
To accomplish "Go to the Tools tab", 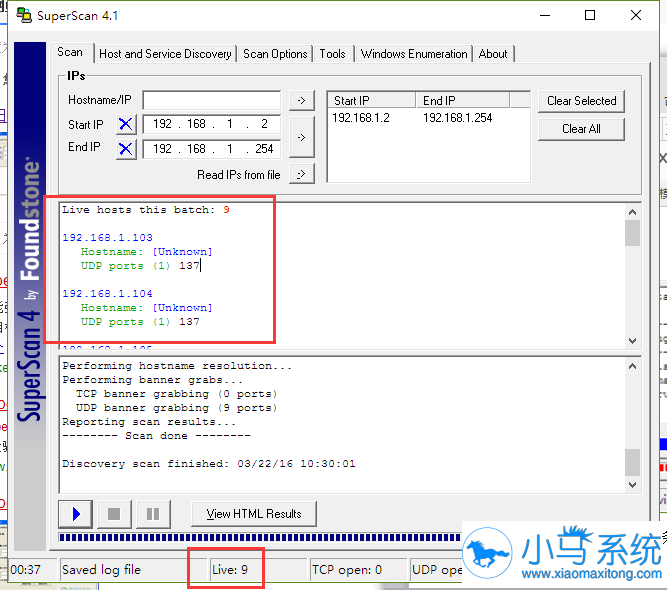I will (333, 54).
